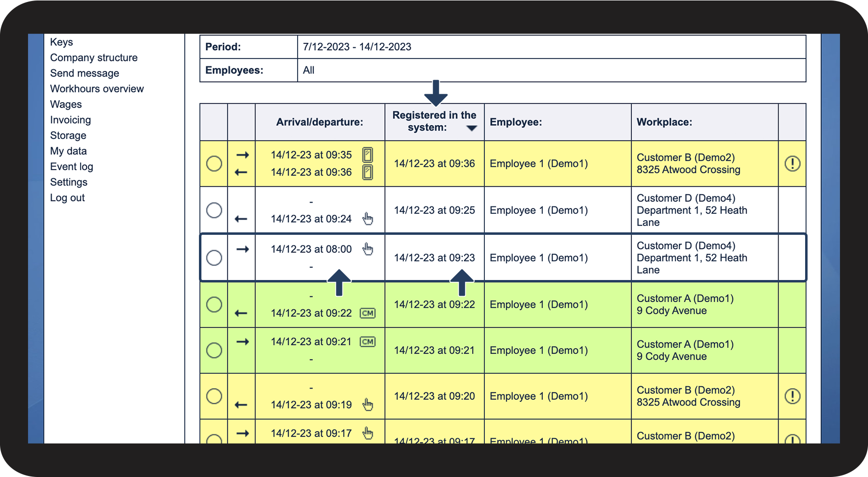Screen dimensions: 868x477
Task: Select the radio button for the row registered at 09:21
Action: tap(214, 350)
